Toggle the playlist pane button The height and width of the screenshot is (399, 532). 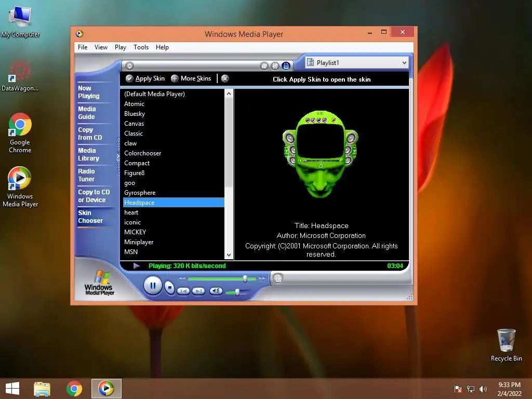pos(286,66)
